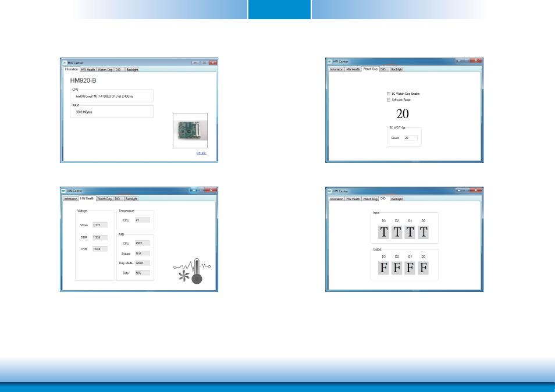Open Backlight tab in HM920-B info window

point(132,70)
